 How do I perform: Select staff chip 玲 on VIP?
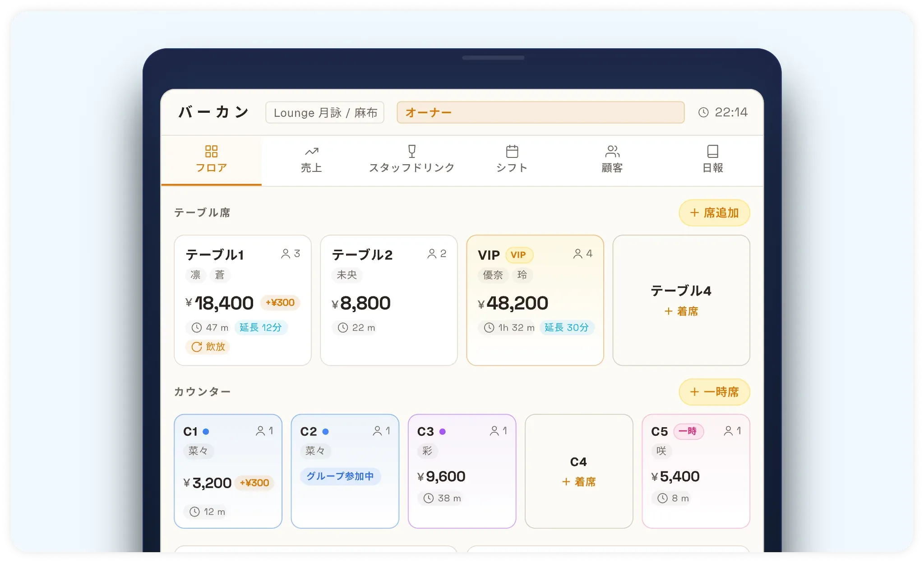coord(522,275)
